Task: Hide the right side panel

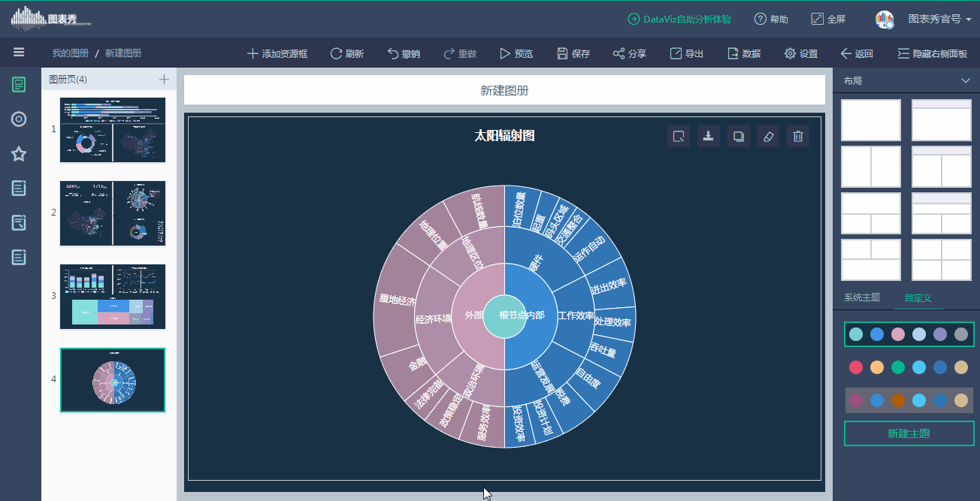Action: click(x=932, y=53)
